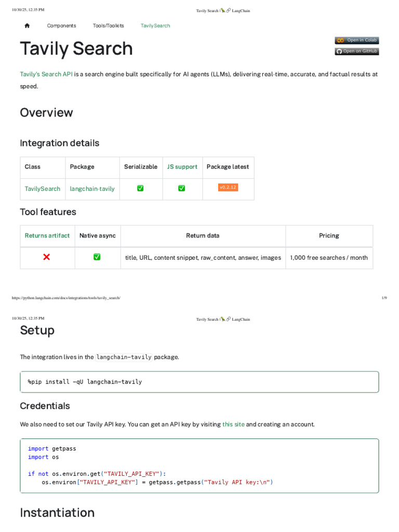The height and width of the screenshot is (532, 399).
Task: Open in Colab badge
Action: [x=357, y=41]
